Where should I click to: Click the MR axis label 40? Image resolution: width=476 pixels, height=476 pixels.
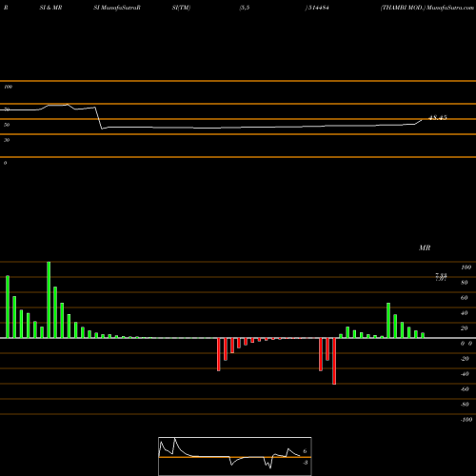465,313
